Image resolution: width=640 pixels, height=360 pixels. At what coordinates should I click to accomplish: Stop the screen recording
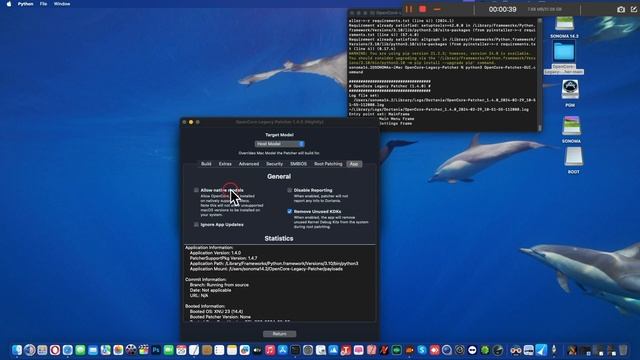[422, 9]
